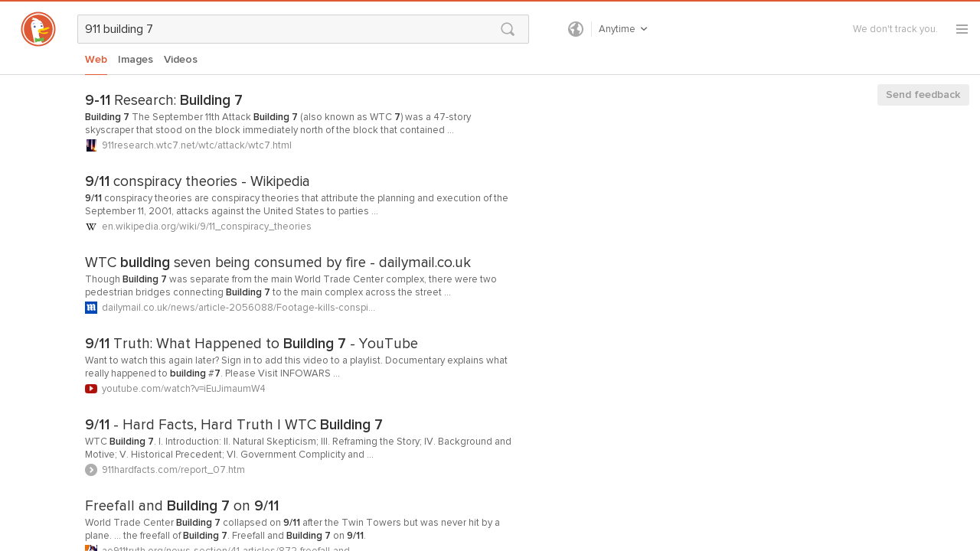Click the Wikipedia W favicon
Viewport: 980px width, 551px height.
pyautogui.click(x=91, y=227)
